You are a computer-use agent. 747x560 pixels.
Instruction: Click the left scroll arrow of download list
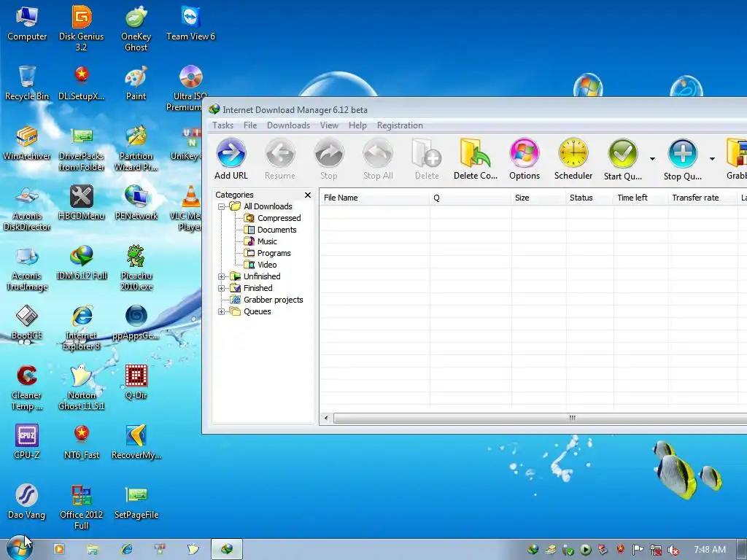pyautogui.click(x=326, y=419)
